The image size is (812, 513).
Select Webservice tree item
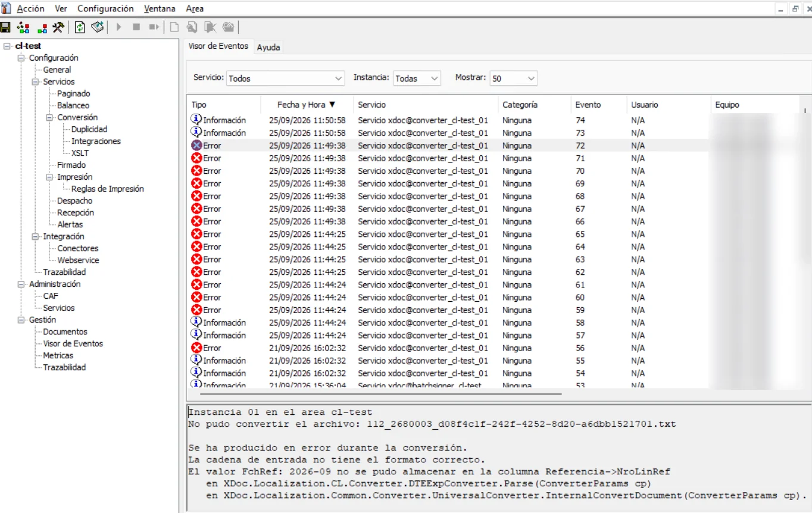point(78,260)
